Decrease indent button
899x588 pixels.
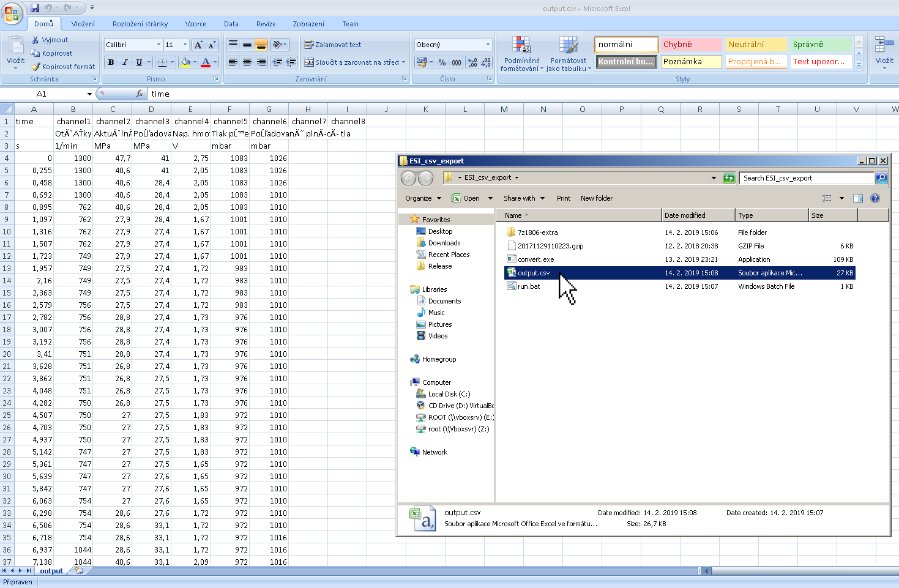coord(277,62)
